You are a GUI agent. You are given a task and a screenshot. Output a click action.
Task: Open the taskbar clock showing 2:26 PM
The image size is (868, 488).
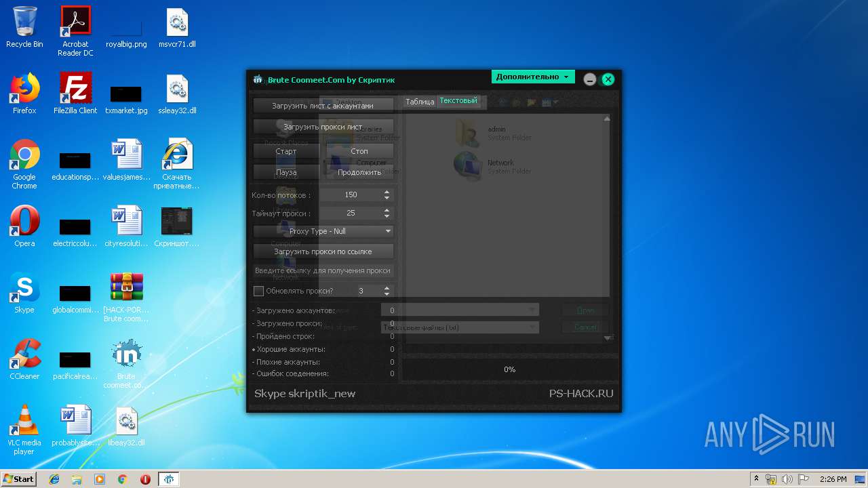pos(833,479)
